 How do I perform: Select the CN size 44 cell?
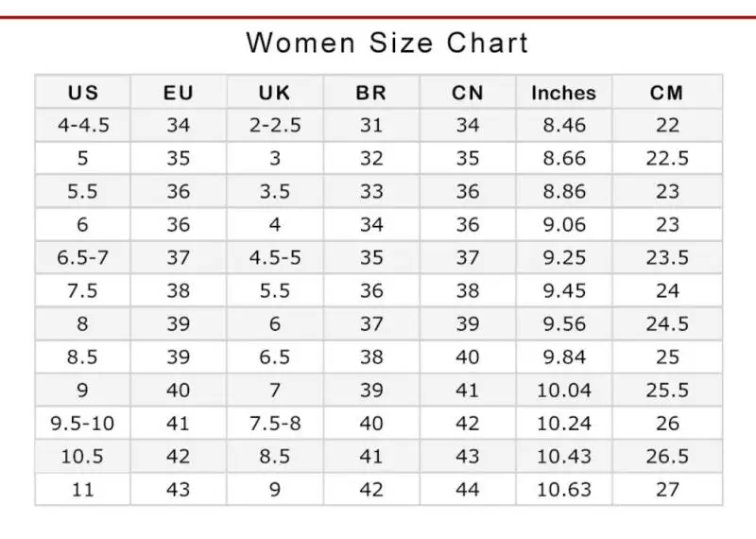[468, 489]
